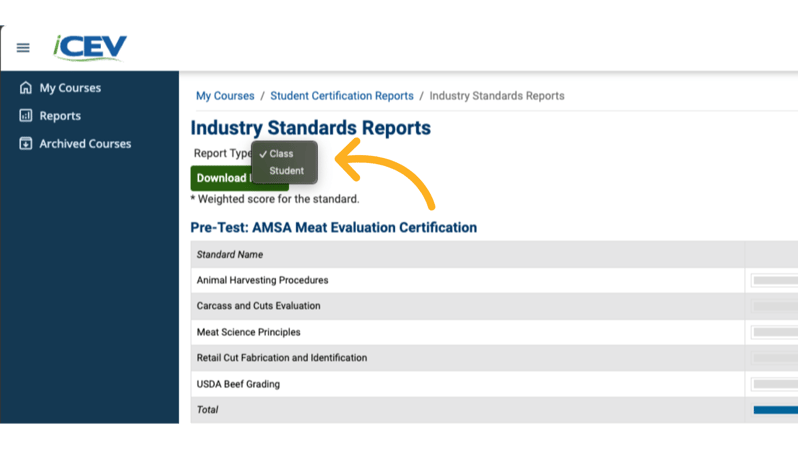
Task: Open Reports in sidebar
Action: pyautogui.click(x=60, y=116)
